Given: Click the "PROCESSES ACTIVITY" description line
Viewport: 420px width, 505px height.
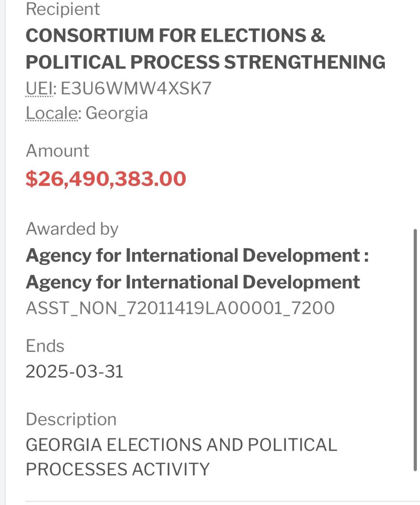Looking at the screenshot, I should pyautogui.click(x=117, y=469).
